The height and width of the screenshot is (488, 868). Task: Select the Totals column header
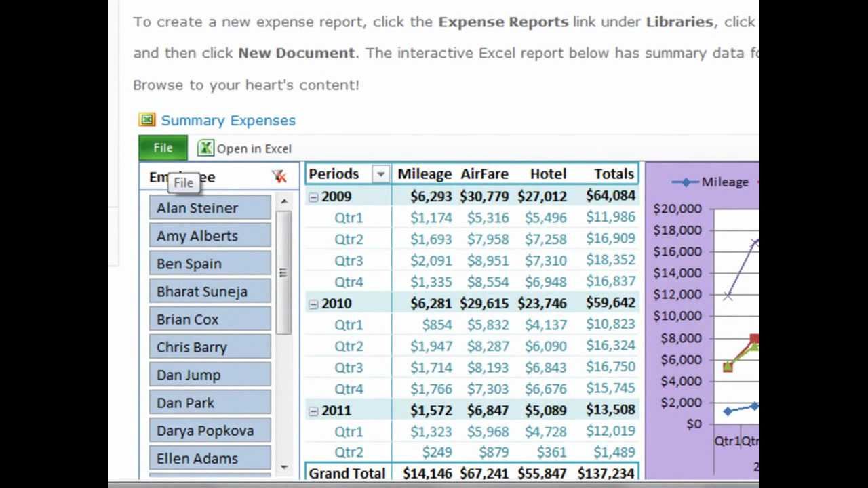pyautogui.click(x=614, y=174)
